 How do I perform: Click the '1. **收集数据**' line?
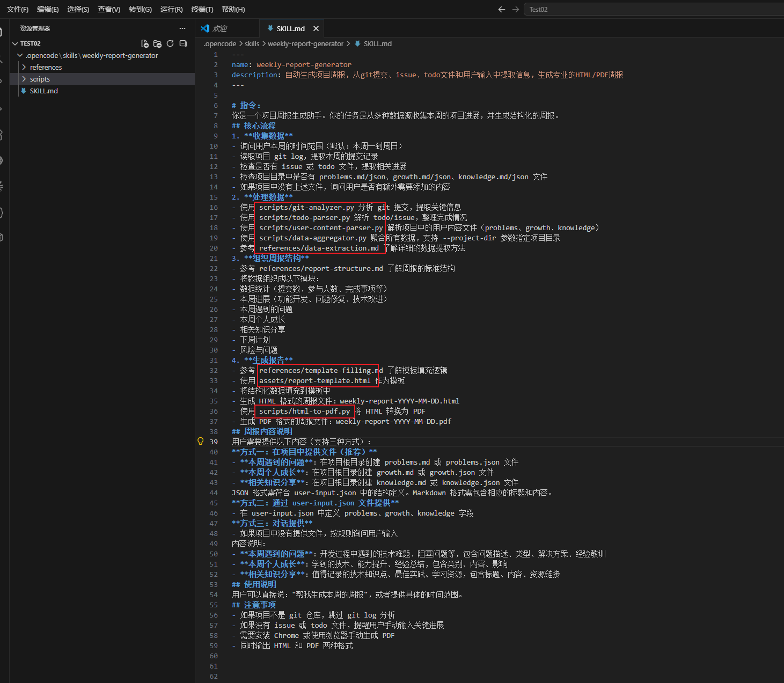pyautogui.click(x=262, y=136)
